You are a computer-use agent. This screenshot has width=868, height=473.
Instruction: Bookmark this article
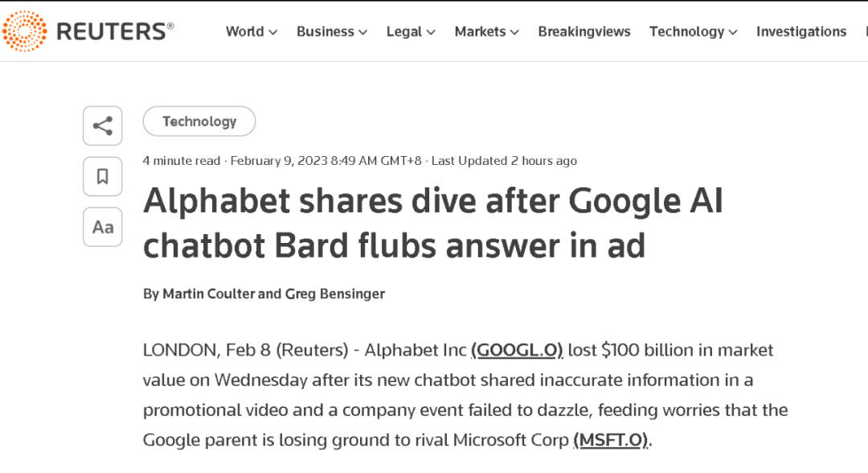[103, 176]
